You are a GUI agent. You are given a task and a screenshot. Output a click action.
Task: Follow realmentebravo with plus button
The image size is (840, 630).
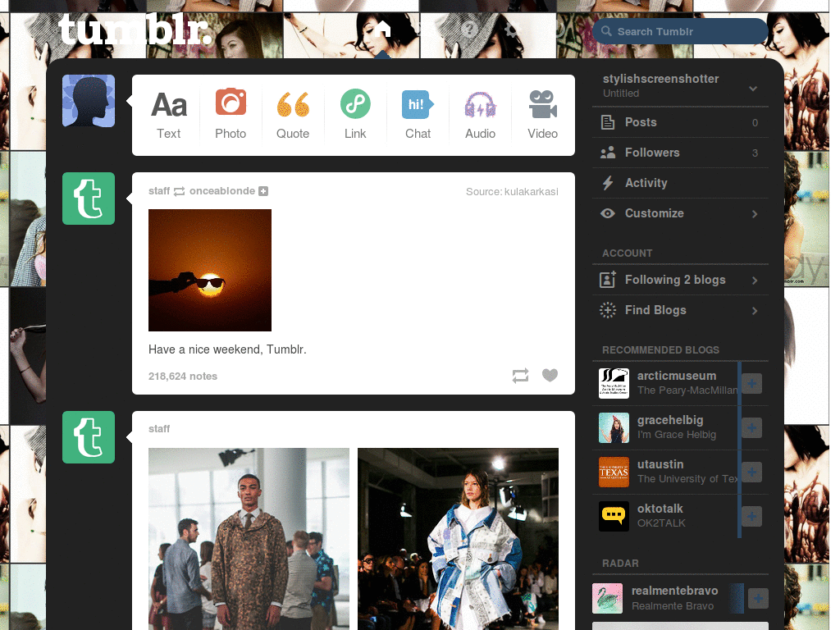[758, 598]
